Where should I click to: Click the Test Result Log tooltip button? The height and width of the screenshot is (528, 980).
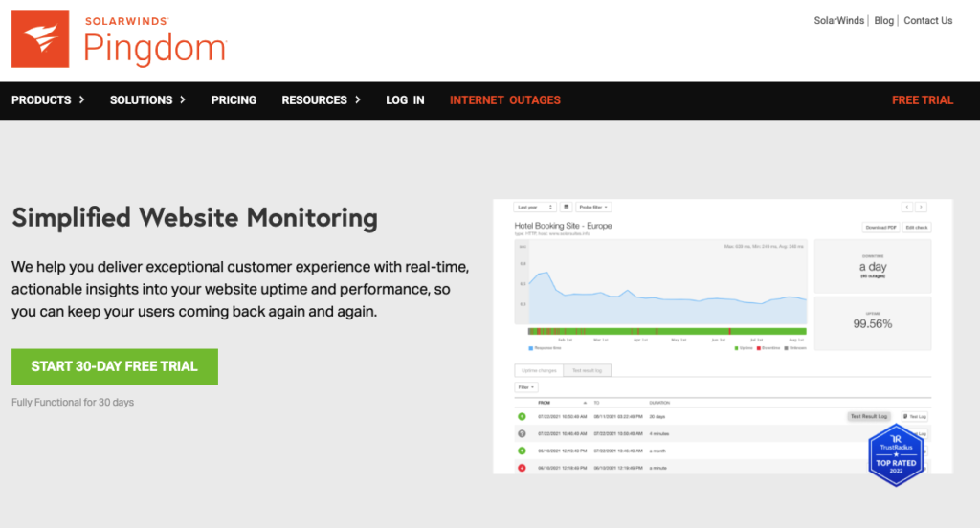point(869,417)
